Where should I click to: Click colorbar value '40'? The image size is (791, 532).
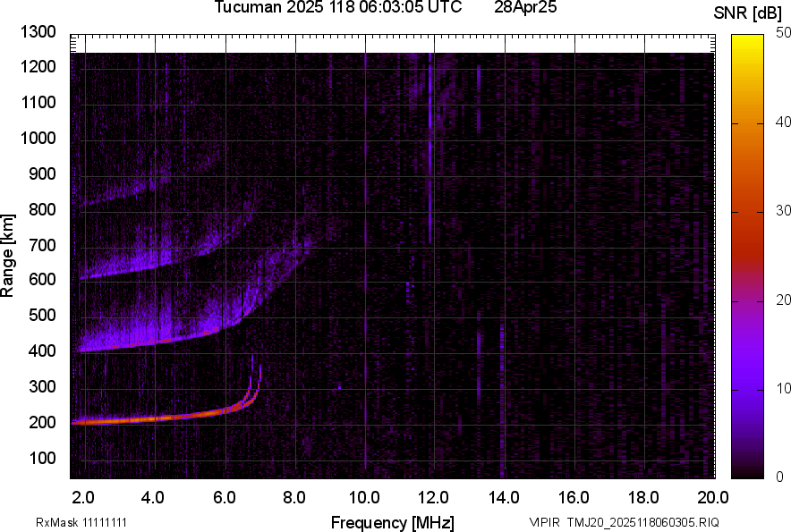(784, 122)
